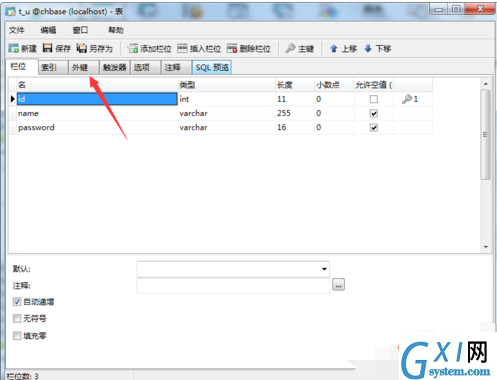Click the row pointer arrow beside id
497x380 pixels.
coord(13,99)
